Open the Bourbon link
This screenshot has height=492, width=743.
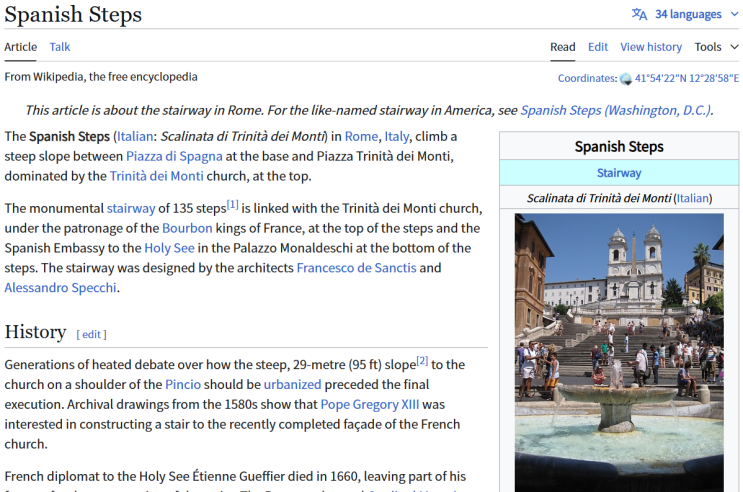[187, 228]
